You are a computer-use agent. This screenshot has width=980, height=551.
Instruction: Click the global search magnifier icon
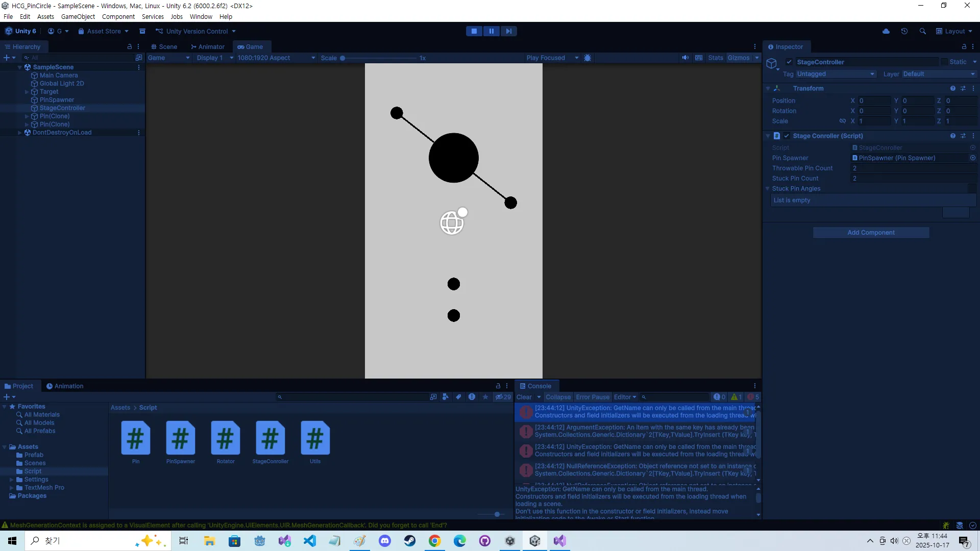click(922, 31)
